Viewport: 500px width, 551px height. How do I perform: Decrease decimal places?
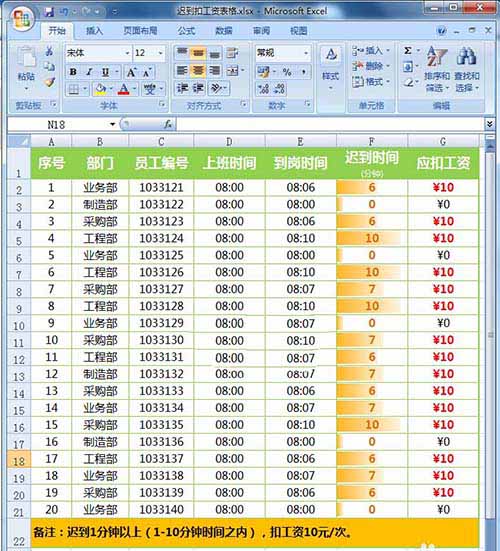(x=280, y=89)
